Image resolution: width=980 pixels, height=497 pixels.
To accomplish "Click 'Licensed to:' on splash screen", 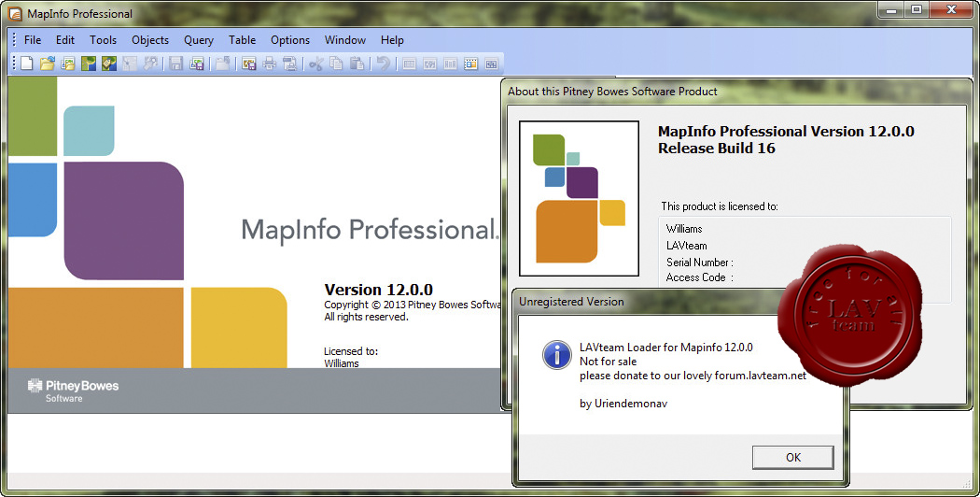I will [x=351, y=351].
